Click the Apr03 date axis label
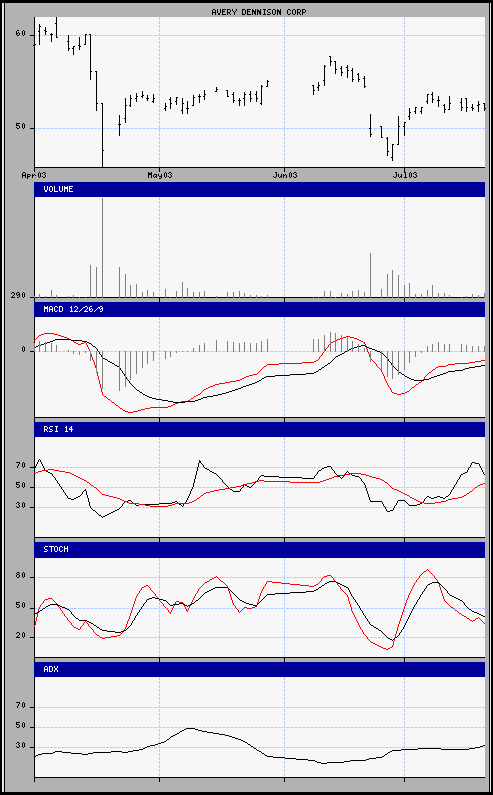 pyautogui.click(x=34, y=175)
